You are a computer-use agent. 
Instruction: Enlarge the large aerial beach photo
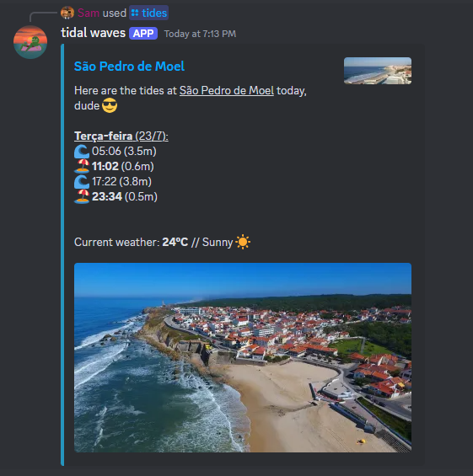coord(243,357)
